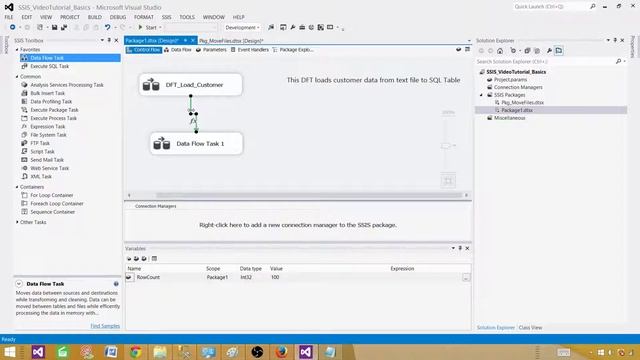Expand the Other Tasks group
The height and width of the screenshot is (360, 640).
coord(17,222)
